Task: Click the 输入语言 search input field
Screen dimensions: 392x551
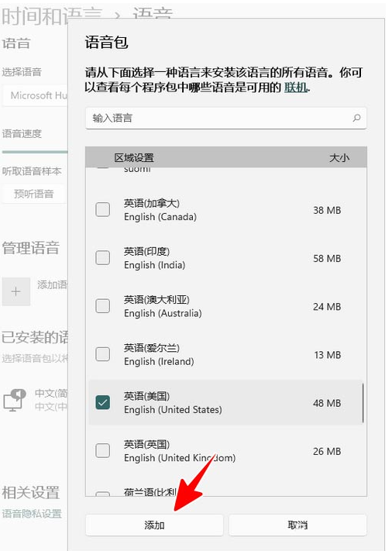Action: point(226,118)
